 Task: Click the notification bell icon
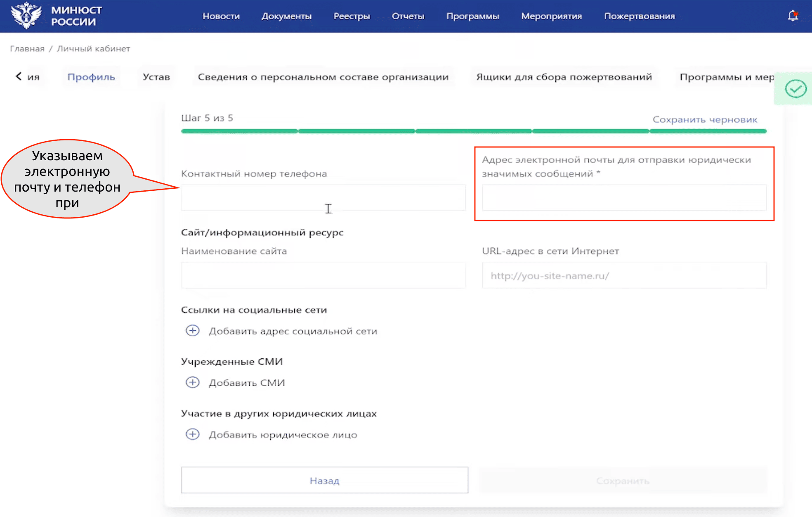(792, 16)
